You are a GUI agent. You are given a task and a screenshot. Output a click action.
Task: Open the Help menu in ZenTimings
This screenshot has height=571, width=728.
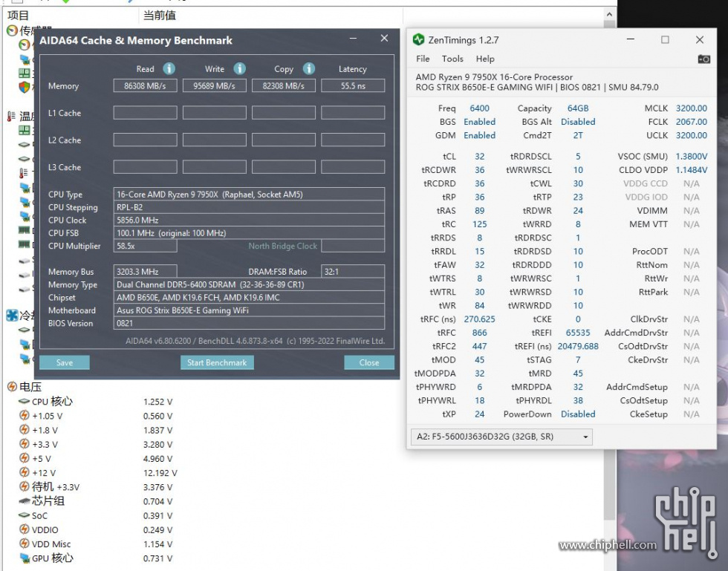484,59
